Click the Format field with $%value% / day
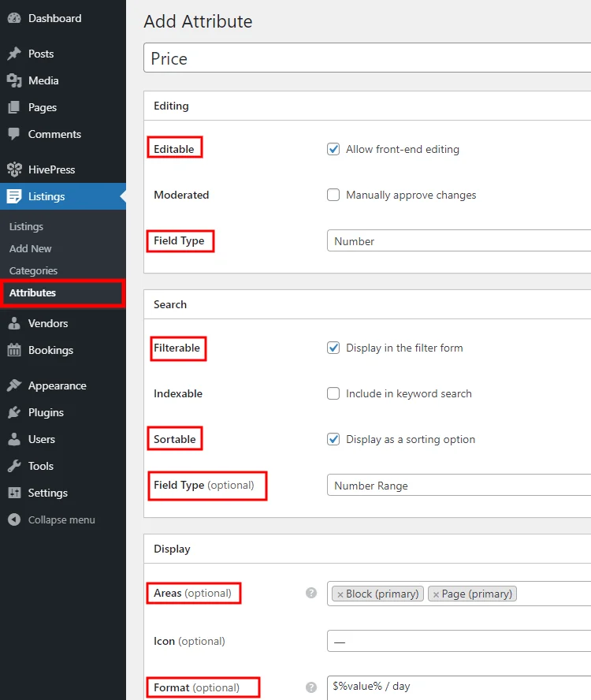Image resolution: width=591 pixels, height=700 pixels. click(459, 687)
